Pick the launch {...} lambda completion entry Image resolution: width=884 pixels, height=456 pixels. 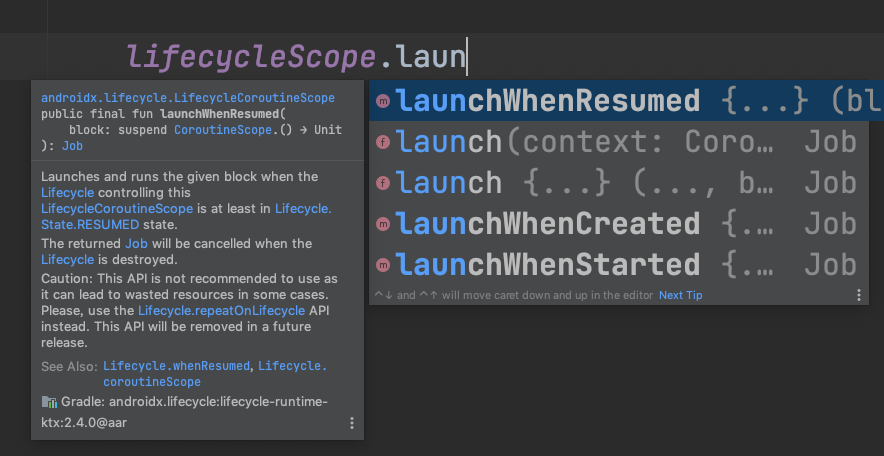point(548,183)
